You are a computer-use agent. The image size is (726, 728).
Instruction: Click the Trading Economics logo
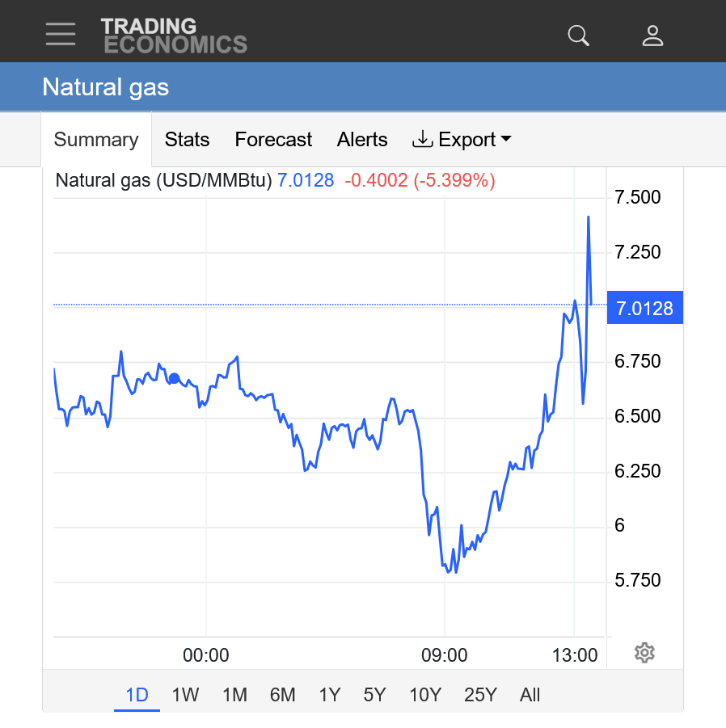(x=174, y=36)
